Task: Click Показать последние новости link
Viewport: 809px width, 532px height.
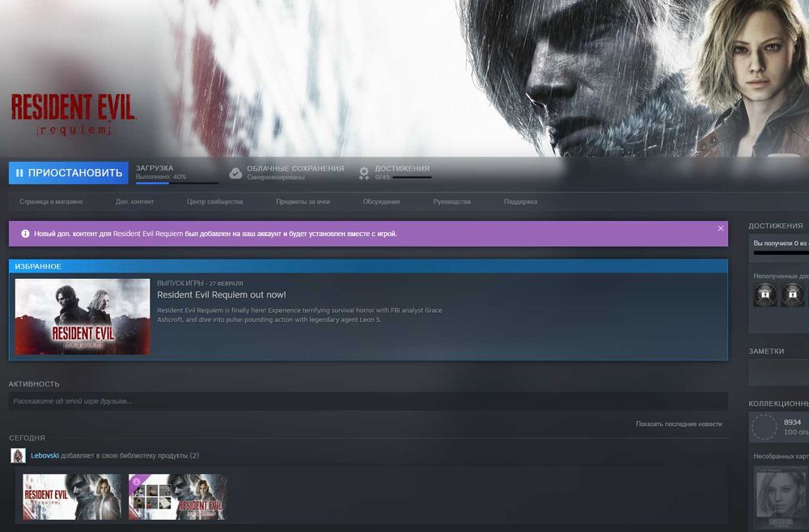Action: pyautogui.click(x=679, y=424)
